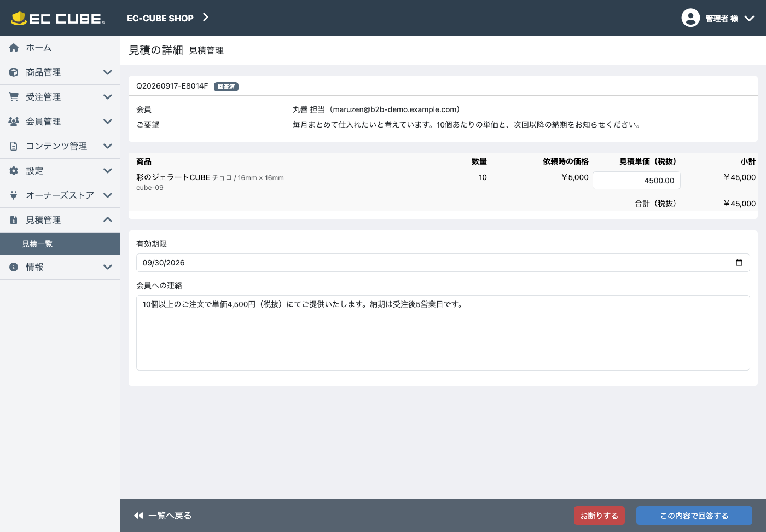
Task: Open 情報 menu item
Action: (60, 267)
